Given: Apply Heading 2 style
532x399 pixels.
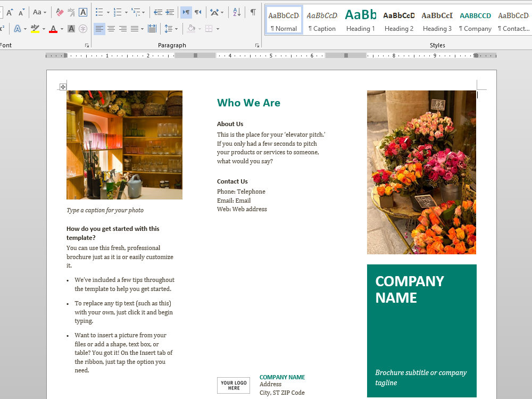Looking at the screenshot, I should coord(398,20).
